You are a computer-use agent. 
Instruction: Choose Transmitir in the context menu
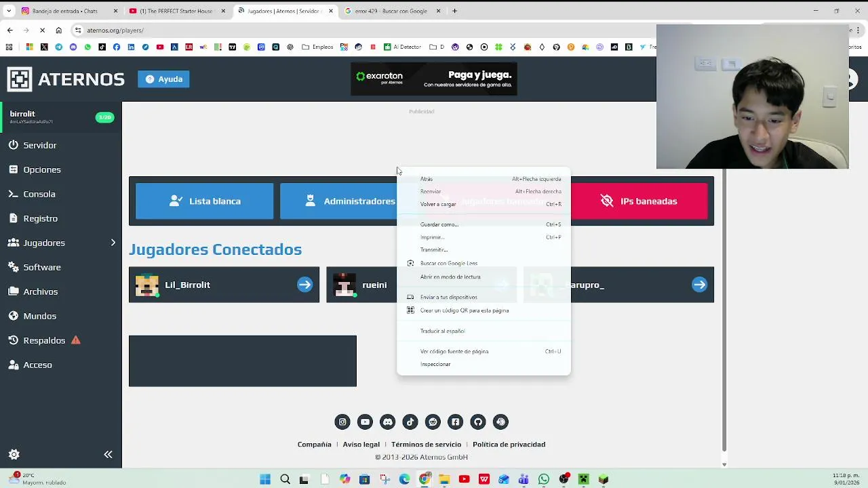(484, 249)
